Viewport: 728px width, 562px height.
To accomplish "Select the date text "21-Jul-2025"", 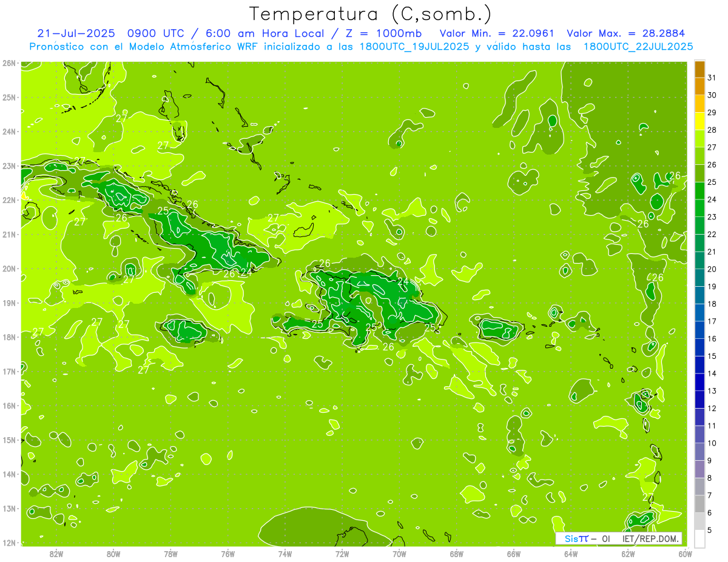I will pyautogui.click(x=77, y=33).
